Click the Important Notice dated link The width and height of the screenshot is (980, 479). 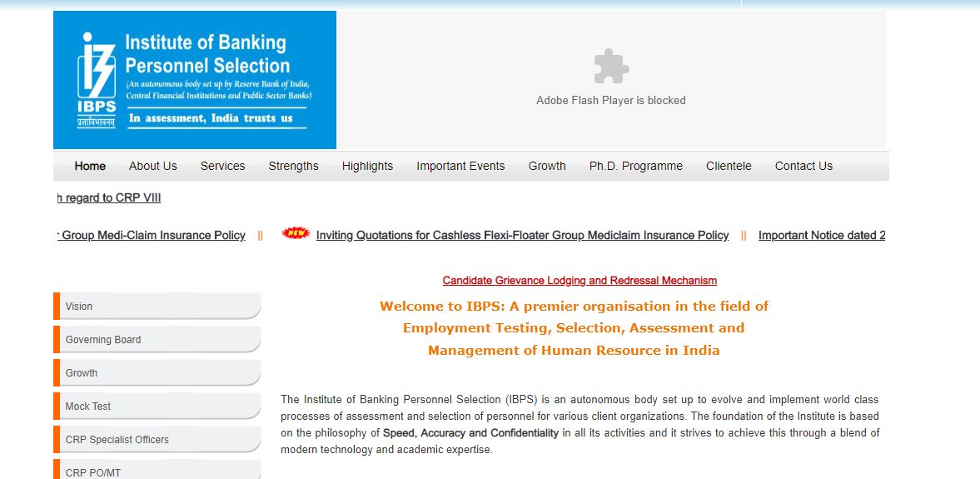(x=822, y=235)
